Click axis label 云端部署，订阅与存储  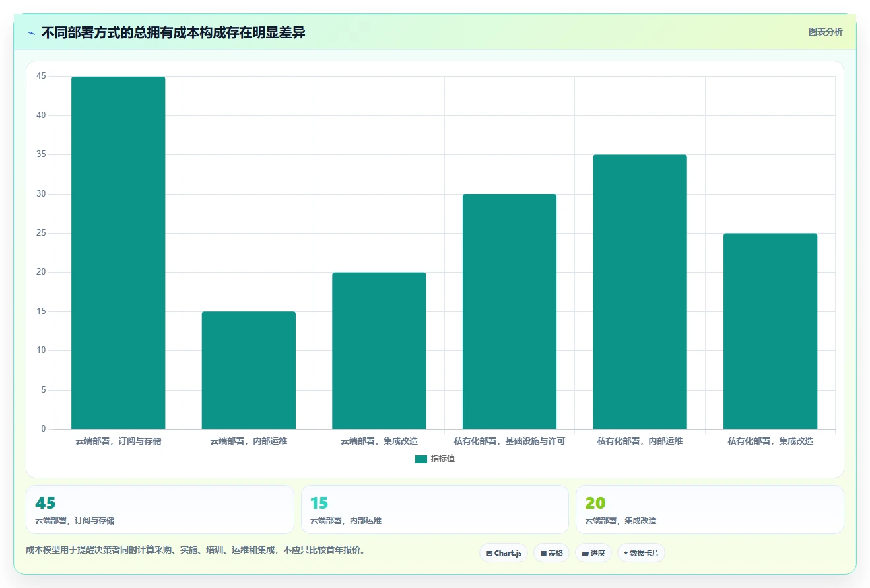coord(118,441)
